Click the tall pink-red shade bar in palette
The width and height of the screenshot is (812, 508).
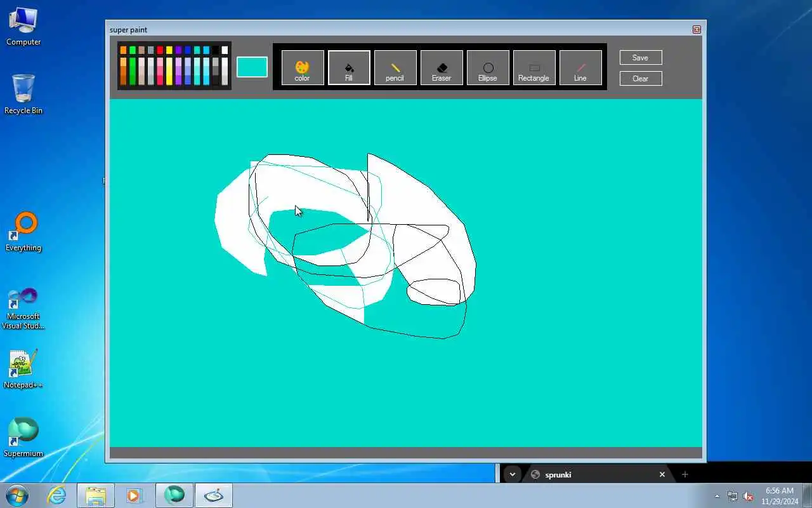[160, 71]
